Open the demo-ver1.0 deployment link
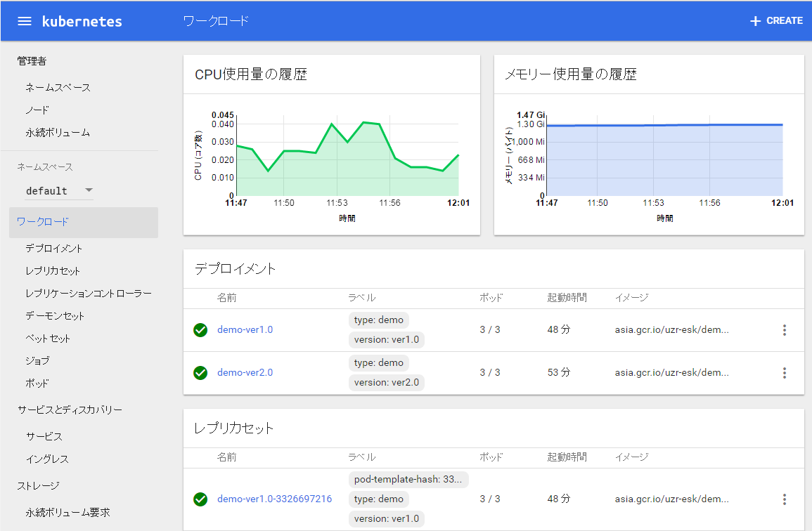This screenshot has height=531, width=812. click(245, 330)
